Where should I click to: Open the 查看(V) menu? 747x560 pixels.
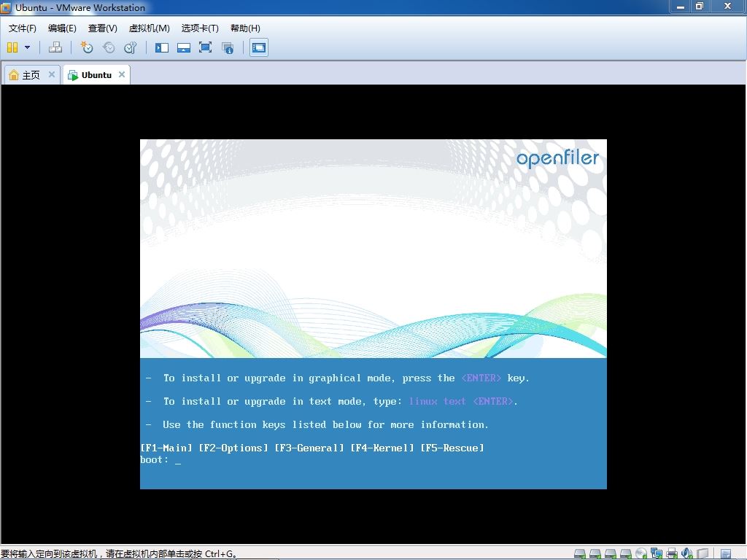[102, 28]
